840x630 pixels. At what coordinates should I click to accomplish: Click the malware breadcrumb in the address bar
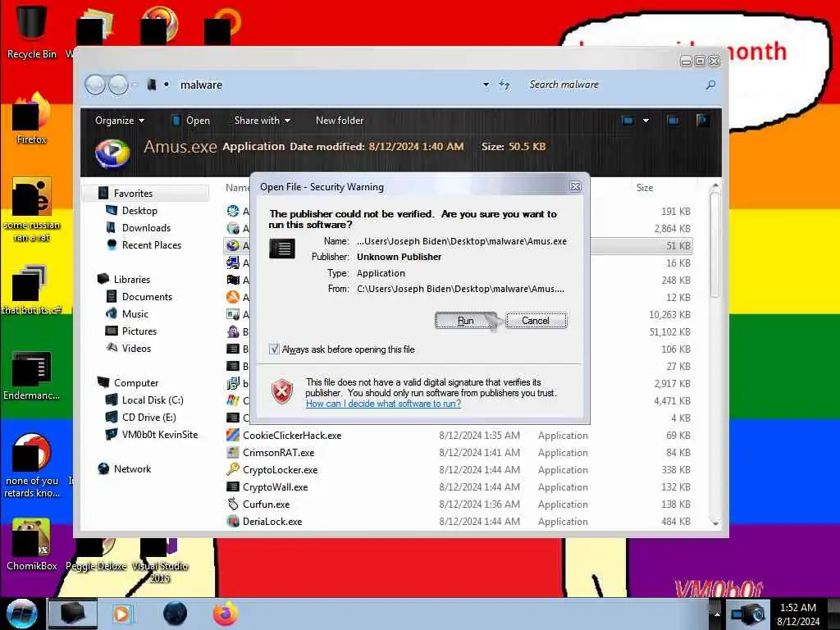pyautogui.click(x=201, y=84)
